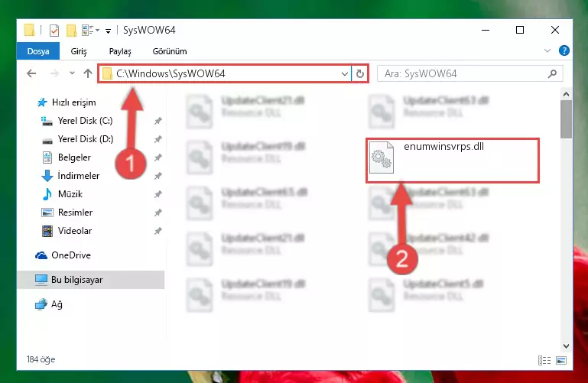Screen dimensions: 588x383
Task: Click the scroll up arrow of file list
Action: coord(567,94)
